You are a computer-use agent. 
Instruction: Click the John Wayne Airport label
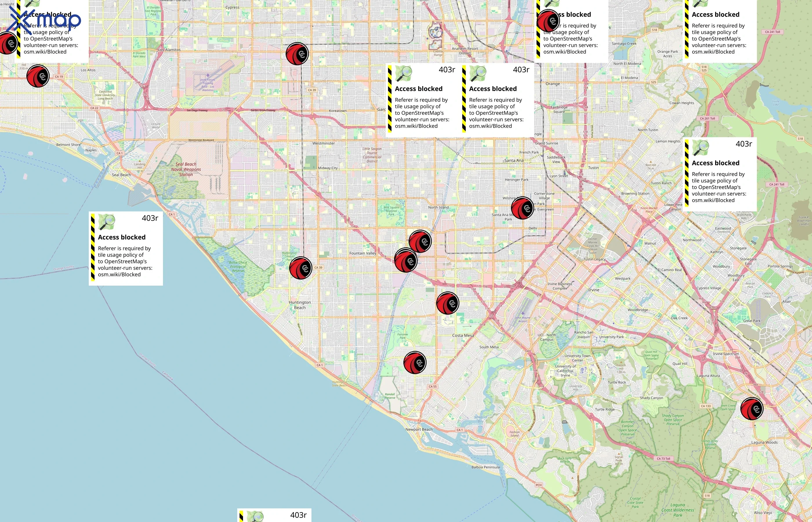tap(523, 319)
